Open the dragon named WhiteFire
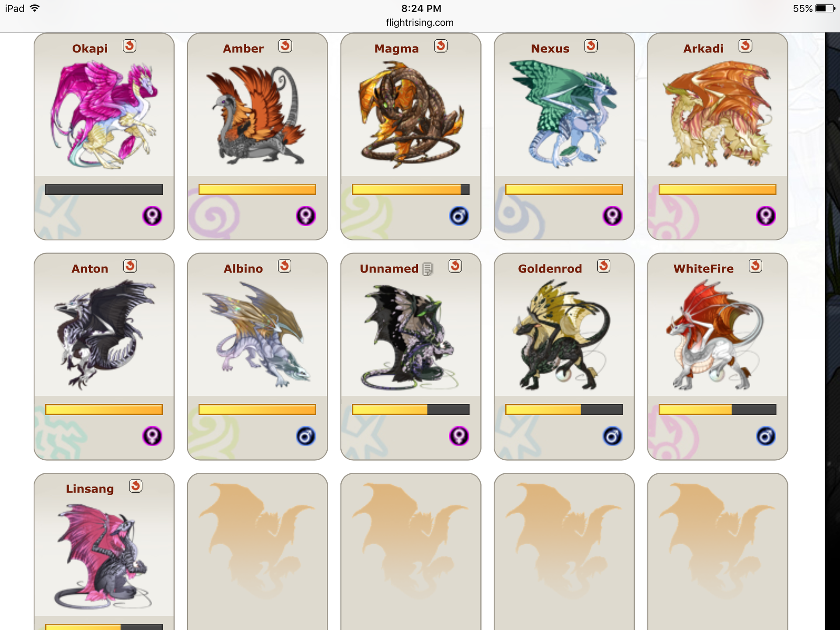The image size is (840, 630). 703,269
